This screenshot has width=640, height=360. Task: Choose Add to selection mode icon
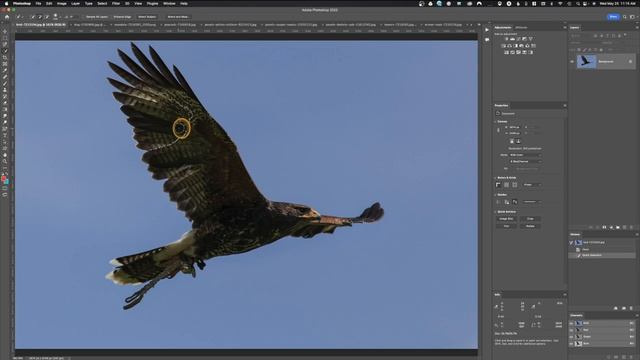[x=40, y=17]
